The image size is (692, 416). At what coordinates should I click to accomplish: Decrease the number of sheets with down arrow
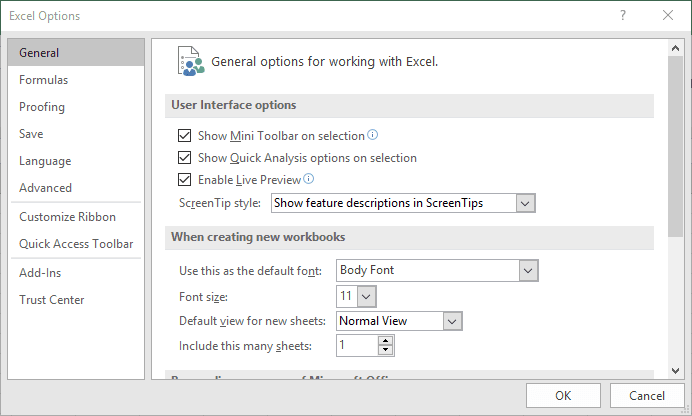tap(385, 350)
